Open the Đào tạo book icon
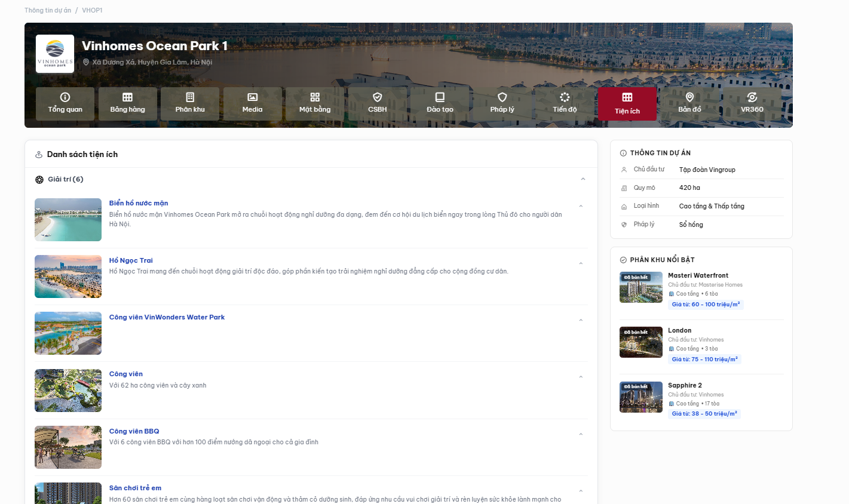This screenshot has height=504, width=849. pyautogui.click(x=440, y=97)
